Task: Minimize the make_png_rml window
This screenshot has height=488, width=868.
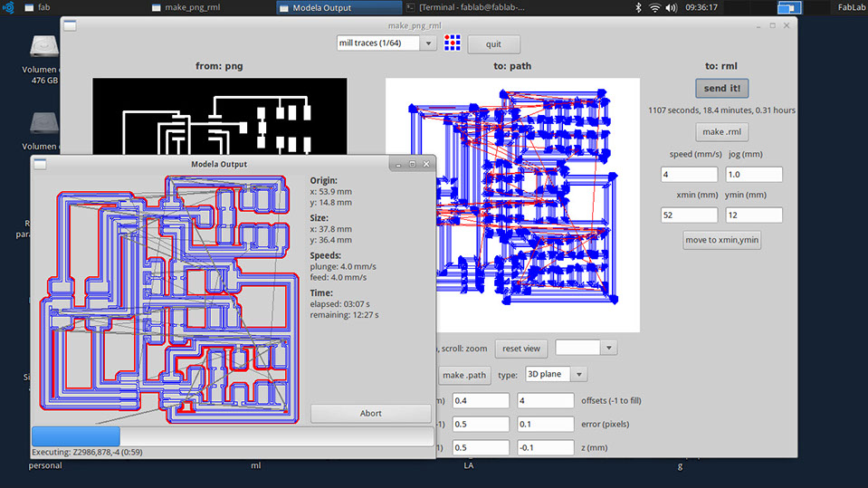Action: coord(758,26)
